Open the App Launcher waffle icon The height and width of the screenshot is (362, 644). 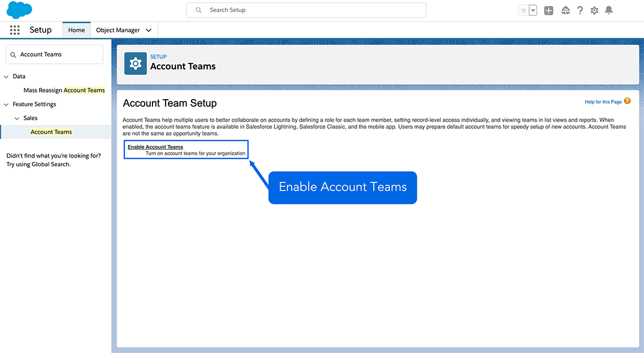tap(14, 30)
